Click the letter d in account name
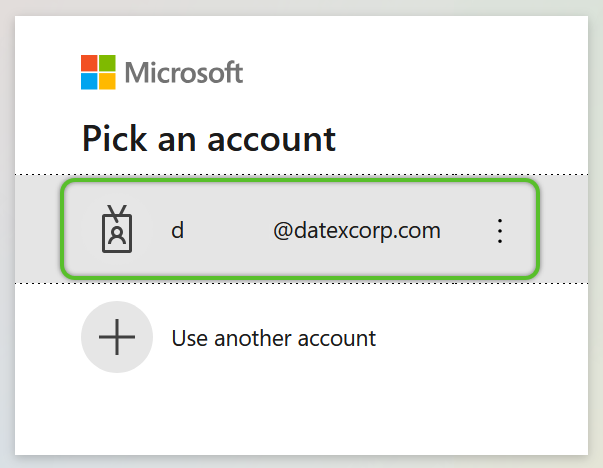Screen dimensions: 603x468 click(178, 231)
